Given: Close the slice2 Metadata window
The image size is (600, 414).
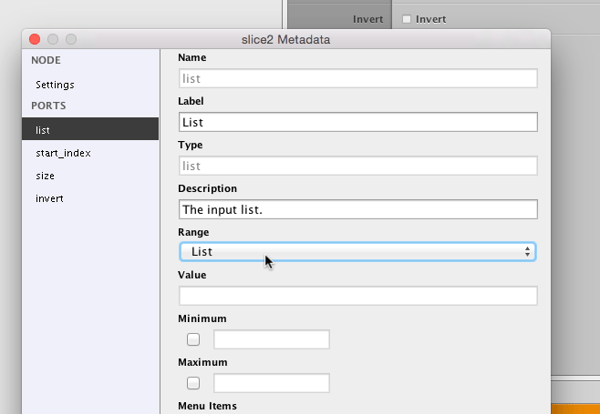Looking at the screenshot, I should 34,39.
